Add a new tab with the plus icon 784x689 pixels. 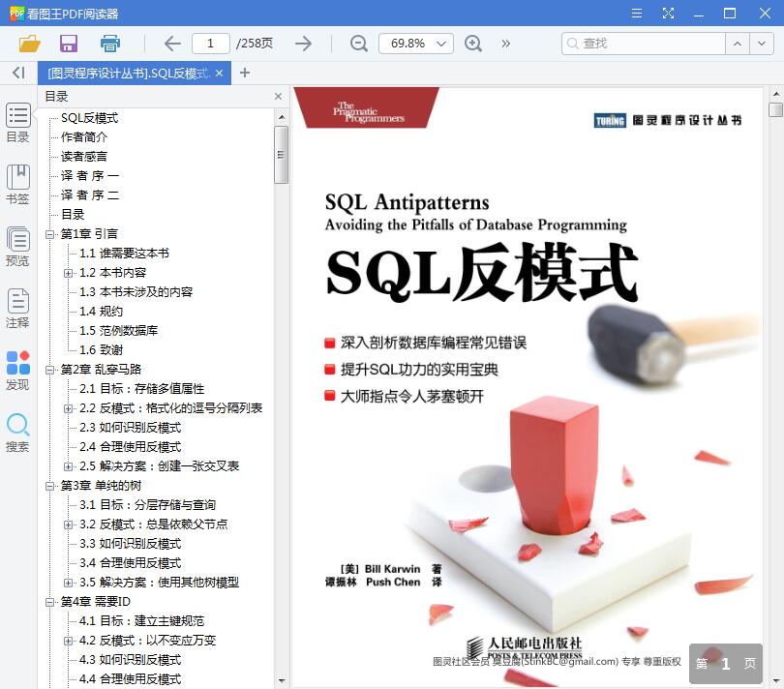pyautogui.click(x=245, y=73)
